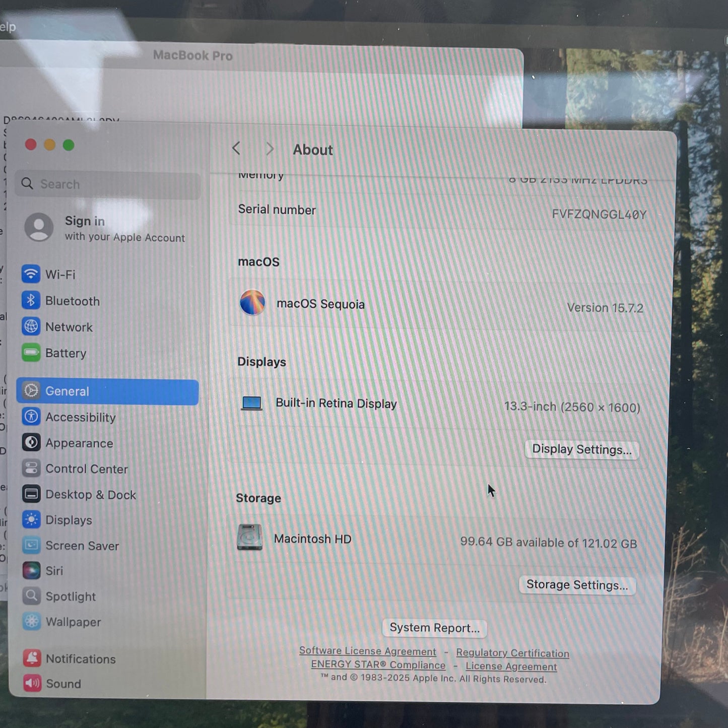Click the Apple Account avatar icon
This screenshot has width=728, height=728.
tap(39, 227)
